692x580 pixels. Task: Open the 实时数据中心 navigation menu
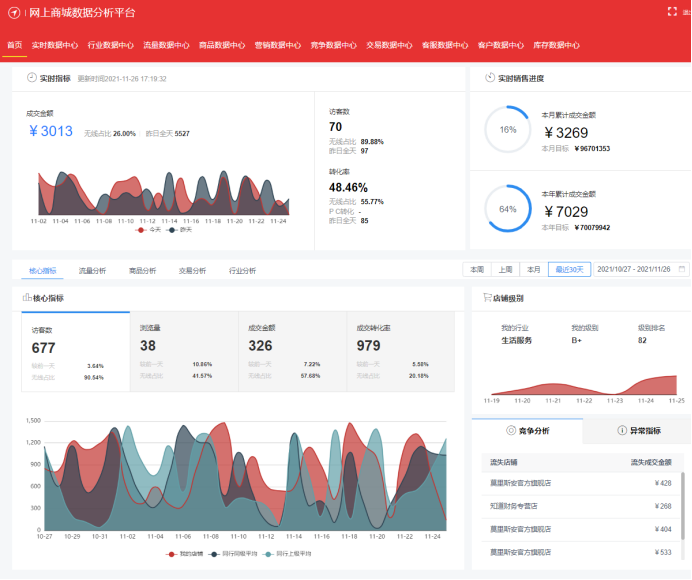(55, 45)
